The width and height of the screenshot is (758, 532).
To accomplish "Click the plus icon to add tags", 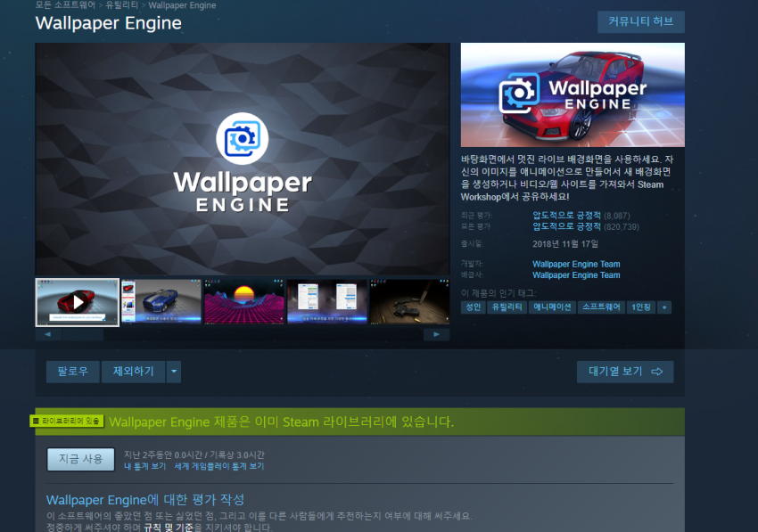I will click(664, 307).
